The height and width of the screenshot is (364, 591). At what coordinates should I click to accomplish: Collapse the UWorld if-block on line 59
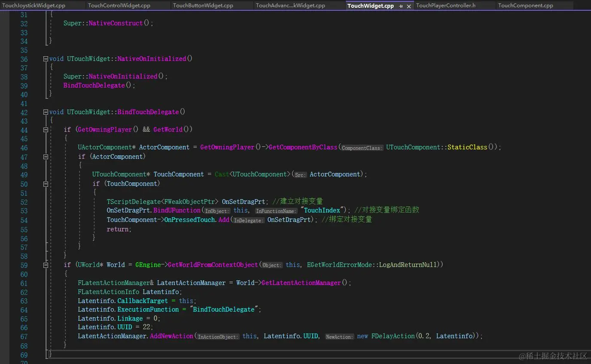tap(46, 265)
